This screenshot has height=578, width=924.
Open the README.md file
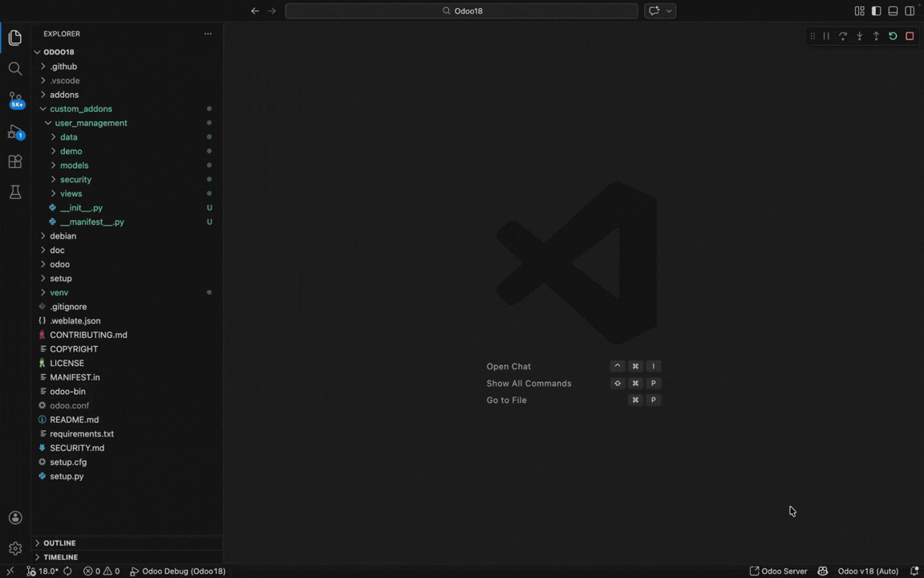click(x=127, y=421)
